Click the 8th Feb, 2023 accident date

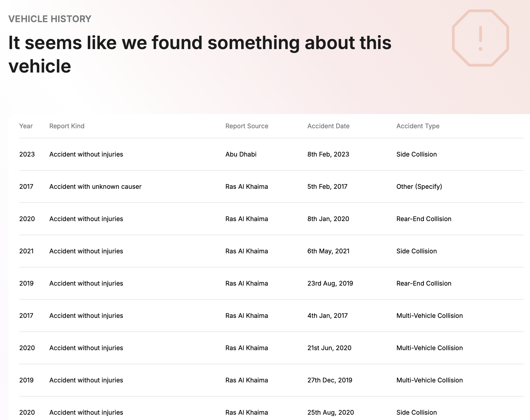328,154
